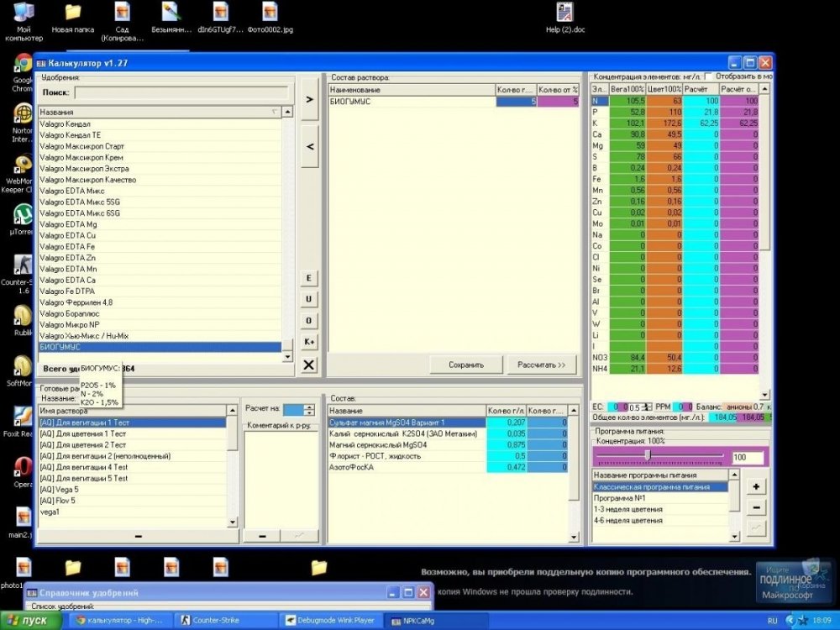Select Valagro EDTA Fe in fertilizer list
This screenshot has height=630, width=840.
tap(160, 247)
